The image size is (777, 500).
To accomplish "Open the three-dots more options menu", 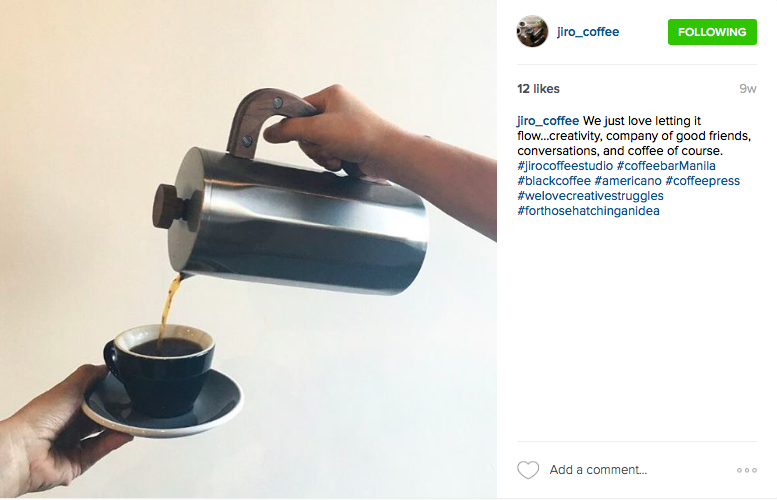I will [x=746, y=470].
